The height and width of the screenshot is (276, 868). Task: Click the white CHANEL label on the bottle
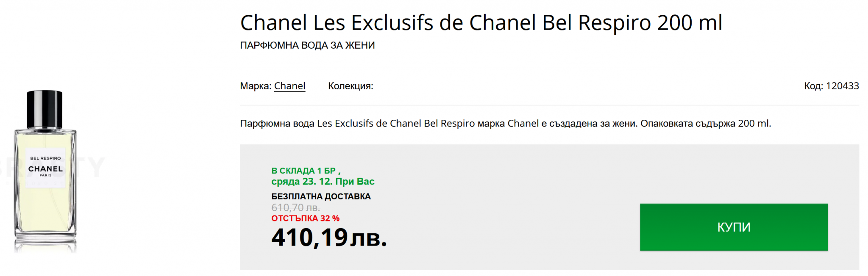click(x=45, y=168)
